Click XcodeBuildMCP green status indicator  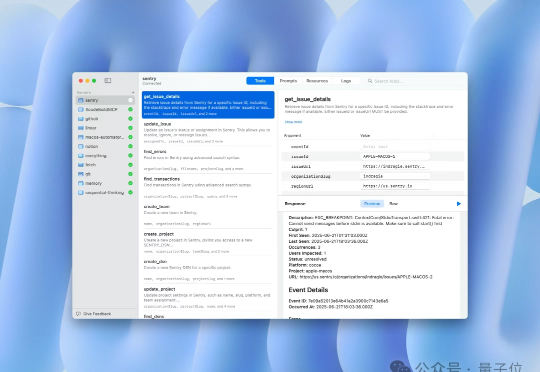pyautogui.click(x=131, y=110)
